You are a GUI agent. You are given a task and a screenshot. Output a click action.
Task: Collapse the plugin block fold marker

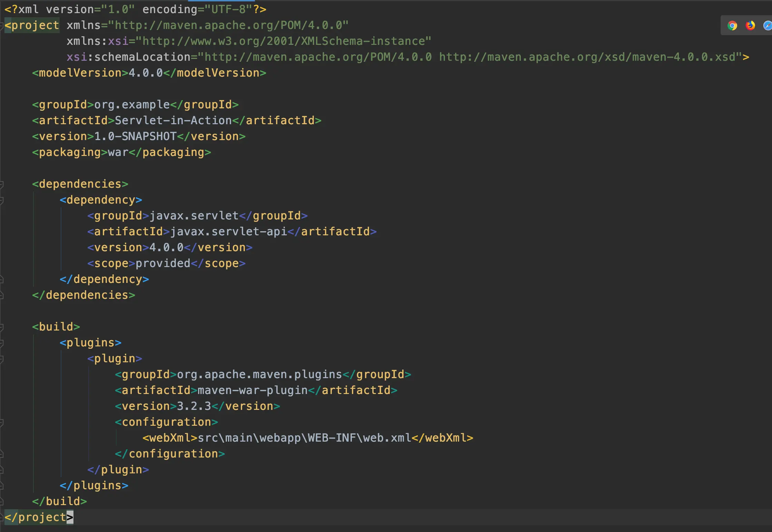click(x=2, y=359)
